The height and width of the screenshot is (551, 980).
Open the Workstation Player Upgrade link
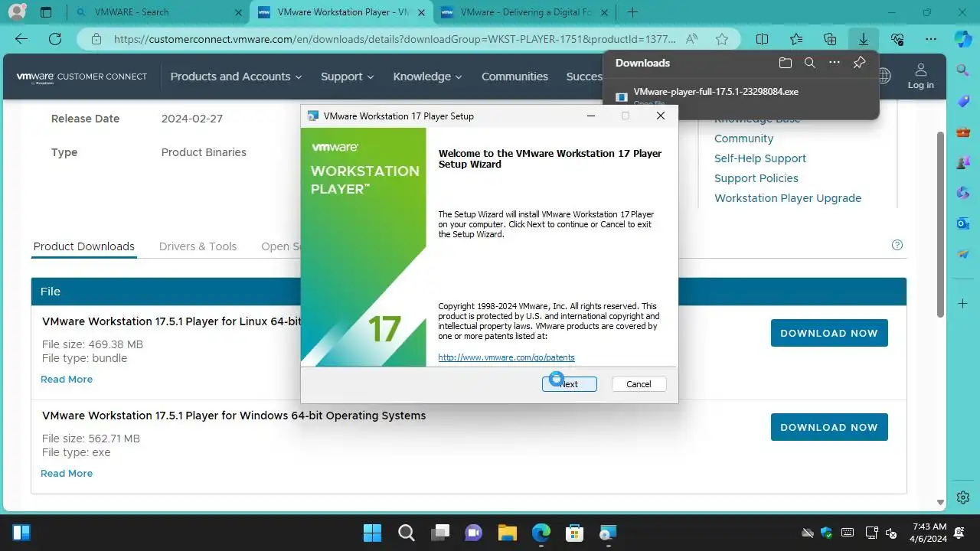tap(788, 198)
